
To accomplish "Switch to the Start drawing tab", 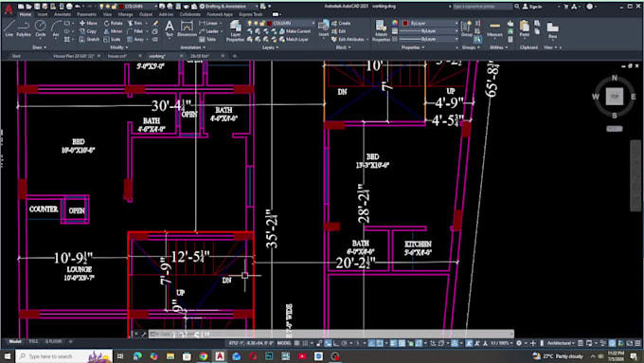I will point(16,56).
